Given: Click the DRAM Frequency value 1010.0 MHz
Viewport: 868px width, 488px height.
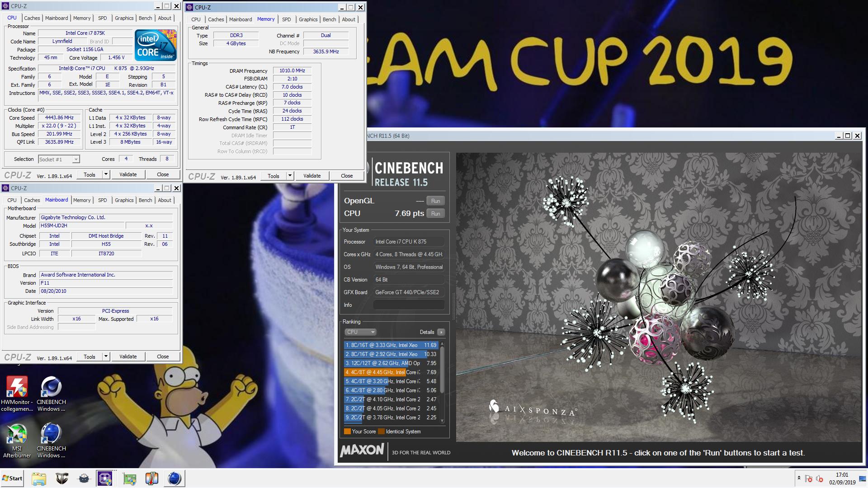Looking at the screenshot, I should coord(292,70).
